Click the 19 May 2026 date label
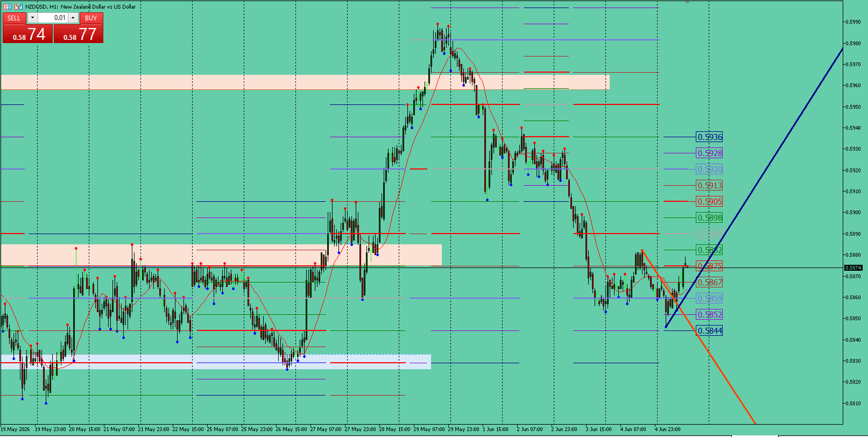868x437 pixels. coord(15,429)
